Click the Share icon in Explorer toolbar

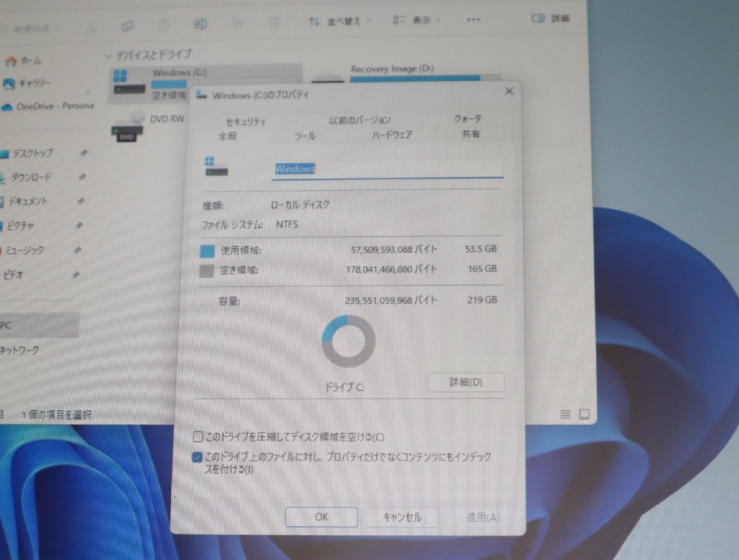(237, 23)
